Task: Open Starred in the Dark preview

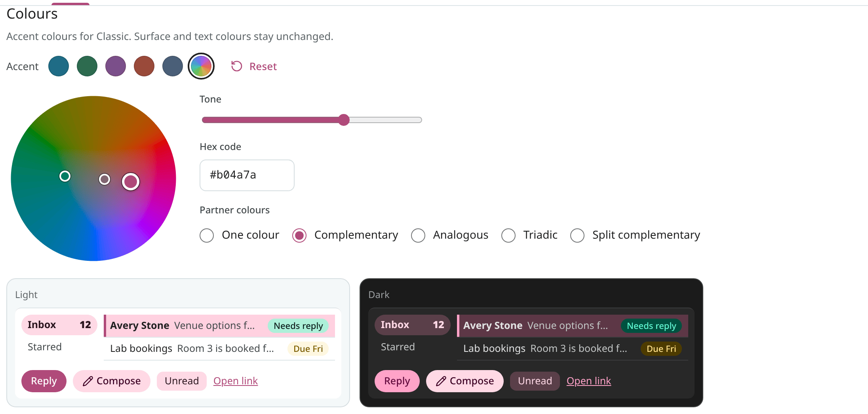Action: (x=413, y=347)
